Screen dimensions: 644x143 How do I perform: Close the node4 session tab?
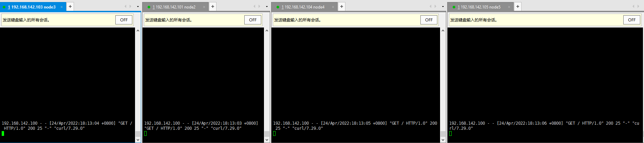[333, 7]
